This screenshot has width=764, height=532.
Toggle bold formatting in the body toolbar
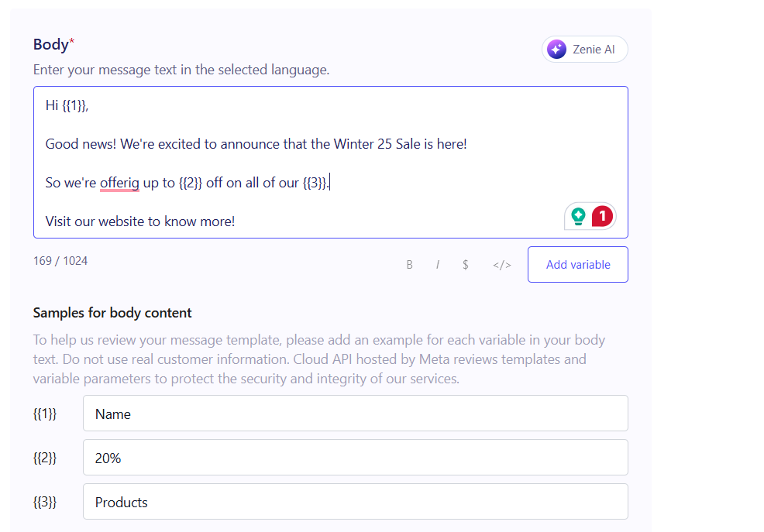click(x=409, y=265)
